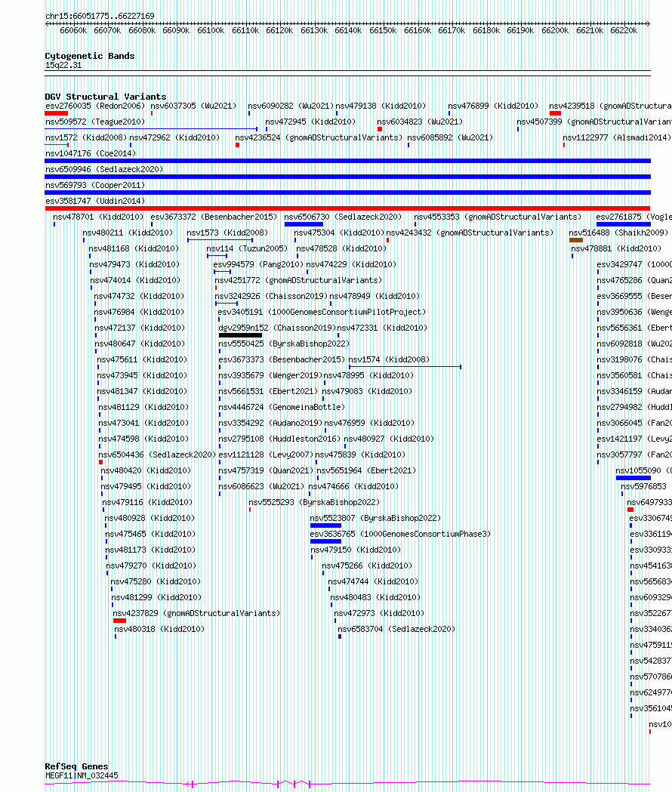The height and width of the screenshot is (792, 672).
Task: Open nsv1573 (Kidd2008) variant
Action: pos(227,233)
